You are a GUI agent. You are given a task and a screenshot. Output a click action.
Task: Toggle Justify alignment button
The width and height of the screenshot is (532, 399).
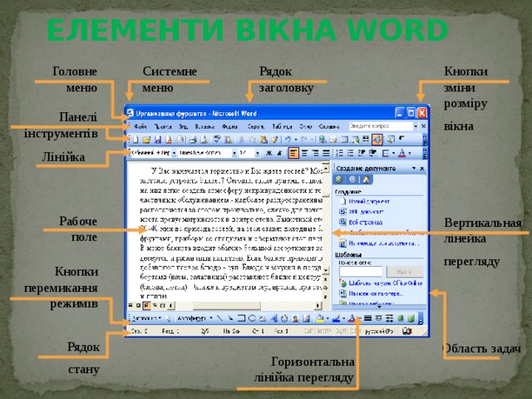pyautogui.click(x=326, y=153)
